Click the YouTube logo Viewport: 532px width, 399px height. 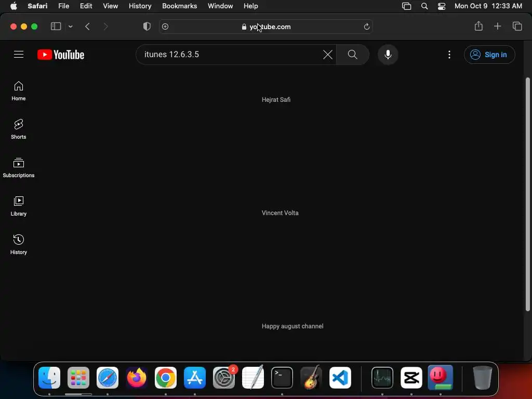[x=61, y=55]
